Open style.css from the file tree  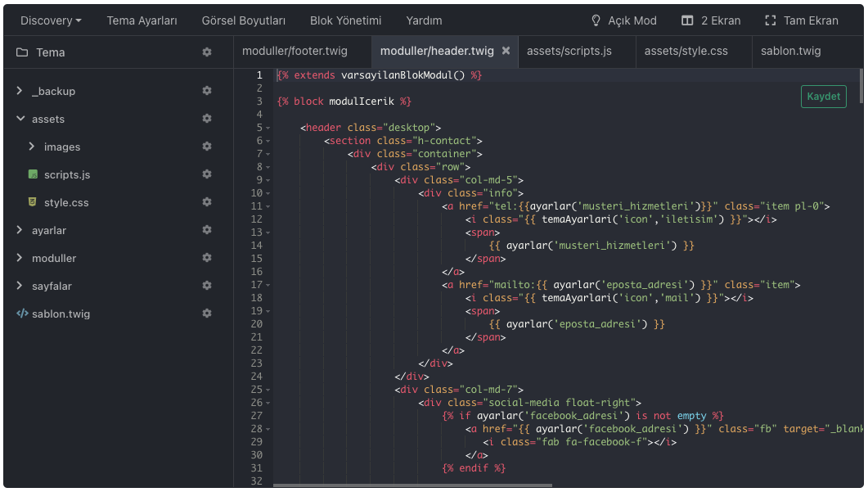pos(66,203)
